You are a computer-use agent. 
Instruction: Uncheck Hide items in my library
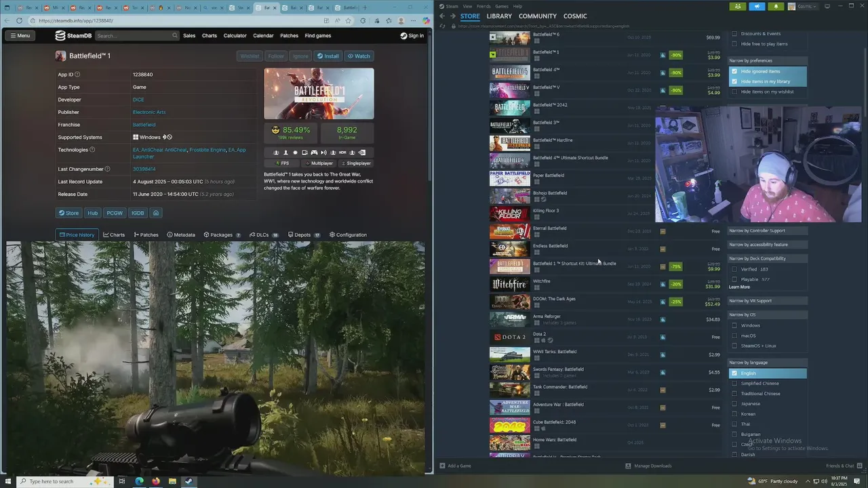[x=734, y=81]
